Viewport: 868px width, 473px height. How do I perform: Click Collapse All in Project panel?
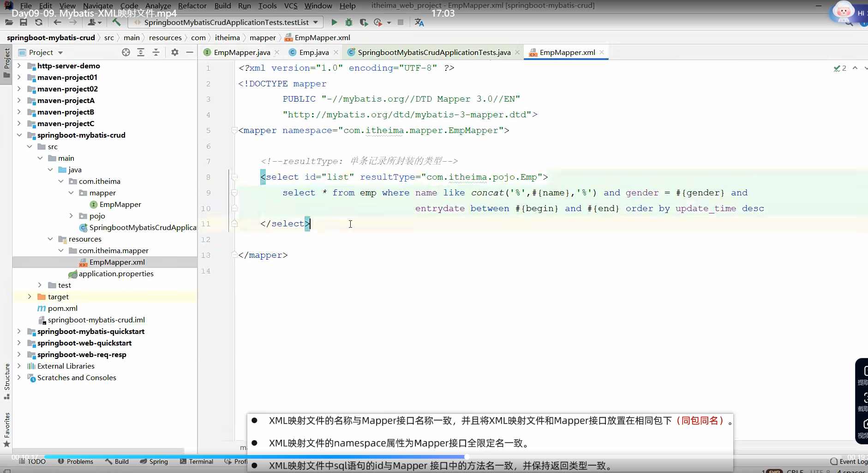coord(156,52)
